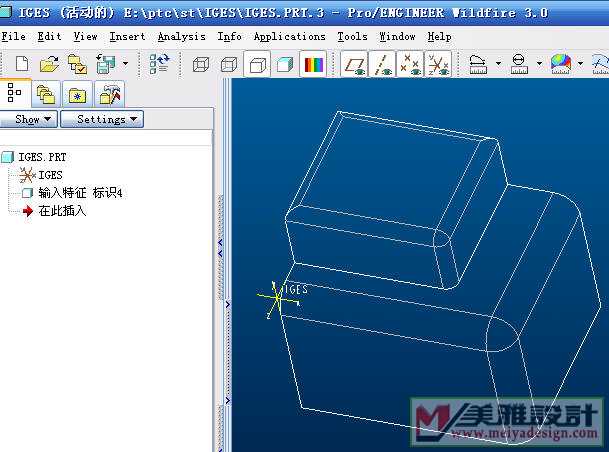609x452 pixels.
Task: Open the Show dropdown button
Action: click(29, 119)
